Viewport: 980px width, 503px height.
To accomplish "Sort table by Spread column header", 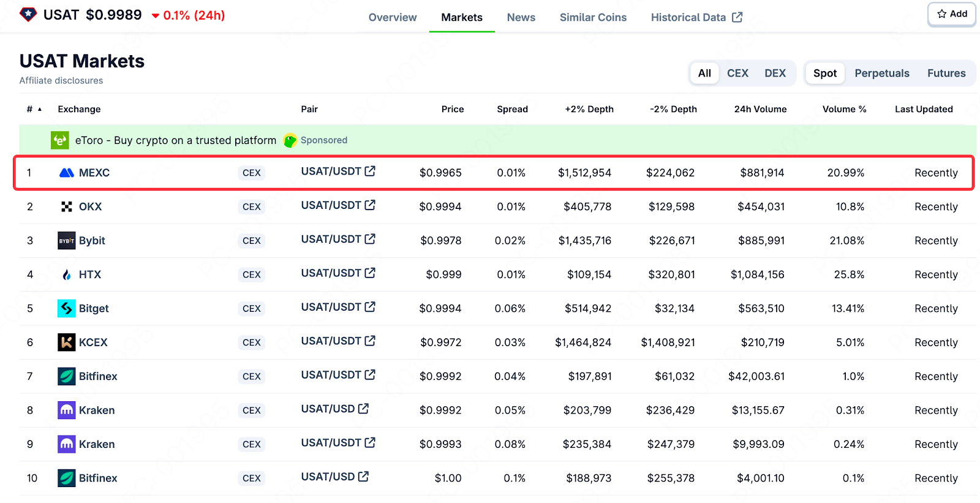I will pos(512,109).
